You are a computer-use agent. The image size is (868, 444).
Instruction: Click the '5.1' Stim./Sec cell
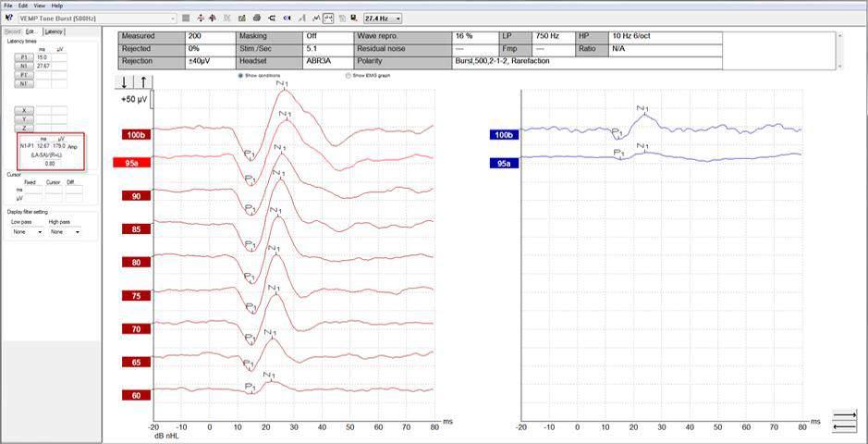tap(328, 49)
